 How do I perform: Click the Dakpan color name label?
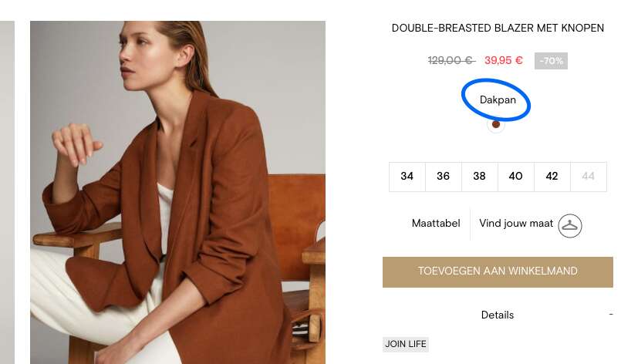(498, 99)
